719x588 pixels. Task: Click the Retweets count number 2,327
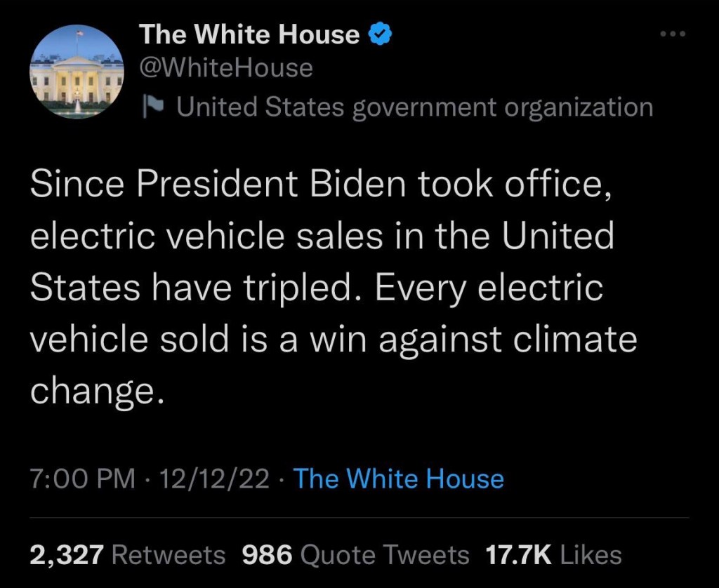67,555
